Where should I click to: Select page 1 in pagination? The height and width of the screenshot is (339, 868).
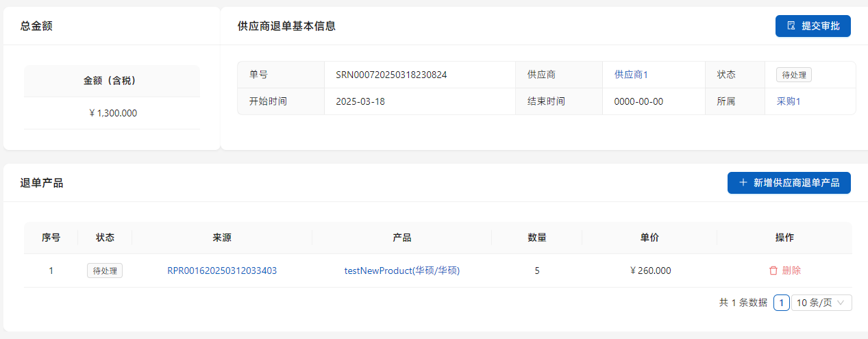[781, 303]
